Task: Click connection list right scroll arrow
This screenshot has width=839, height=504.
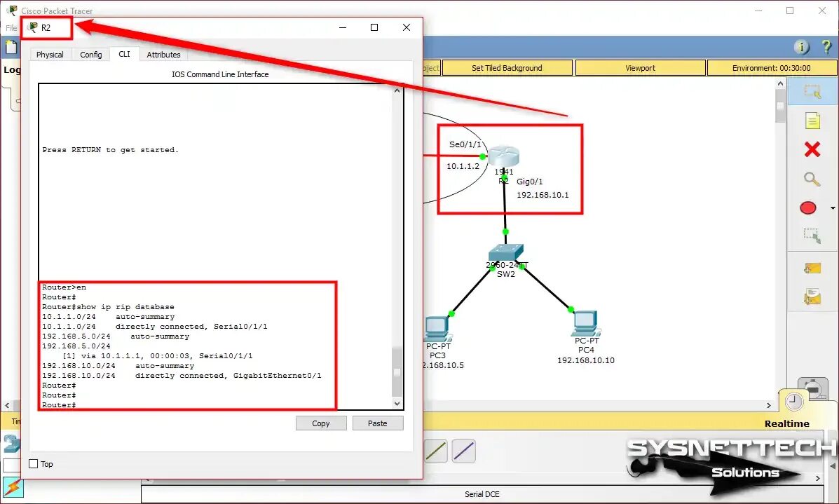Action: point(817,478)
